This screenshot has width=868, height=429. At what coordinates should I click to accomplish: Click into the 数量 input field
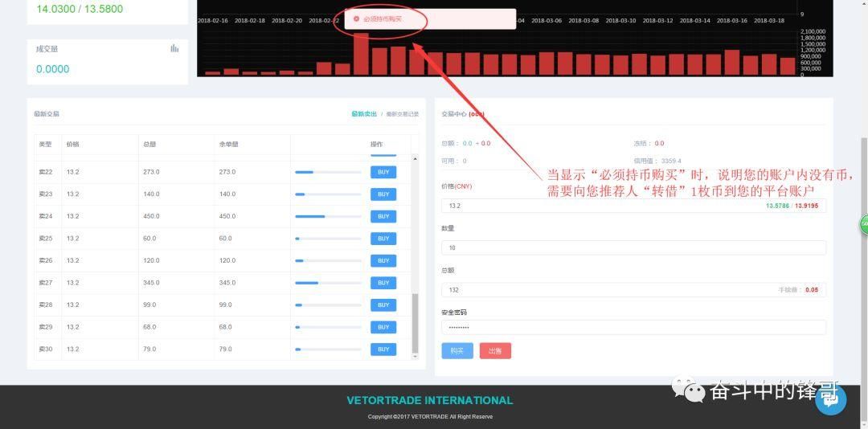pyautogui.click(x=633, y=247)
